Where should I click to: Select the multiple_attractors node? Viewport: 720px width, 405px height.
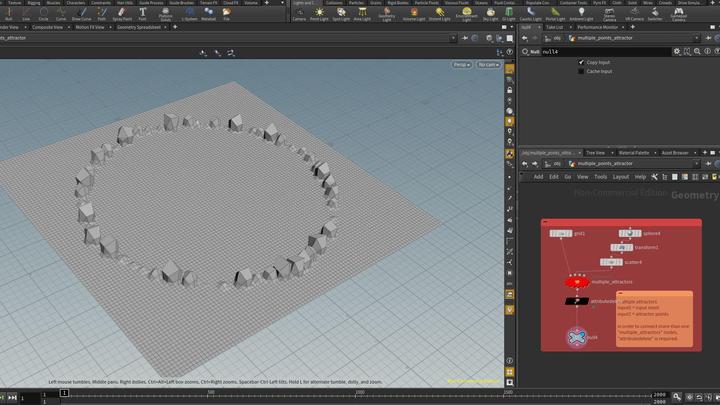pyautogui.click(x=577, y=282)
